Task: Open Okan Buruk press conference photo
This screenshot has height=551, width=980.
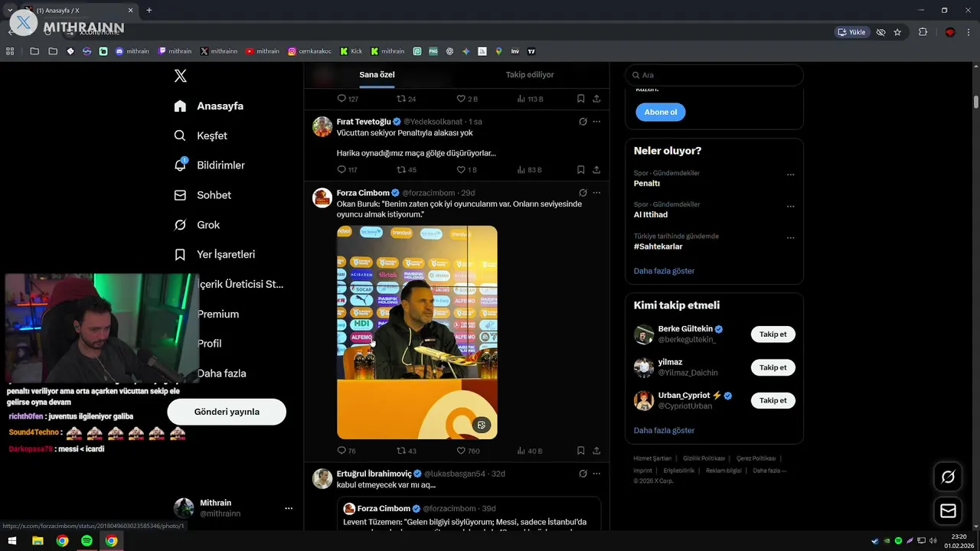Action: point(417,332)
